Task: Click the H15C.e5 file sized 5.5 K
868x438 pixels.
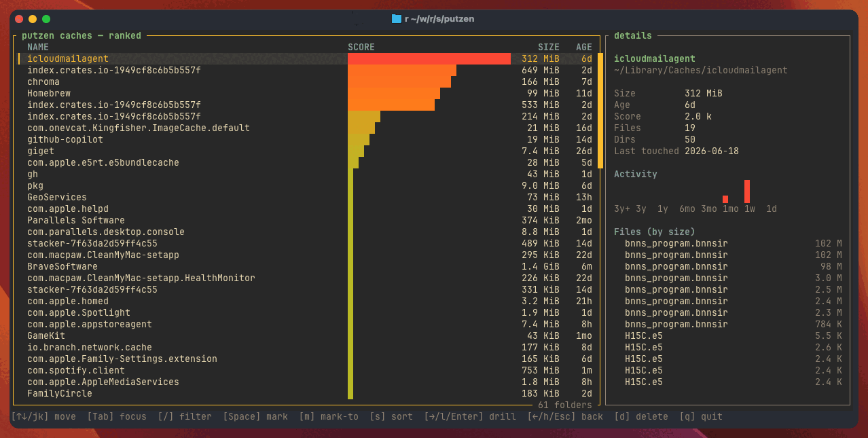Action: [734, 336]
